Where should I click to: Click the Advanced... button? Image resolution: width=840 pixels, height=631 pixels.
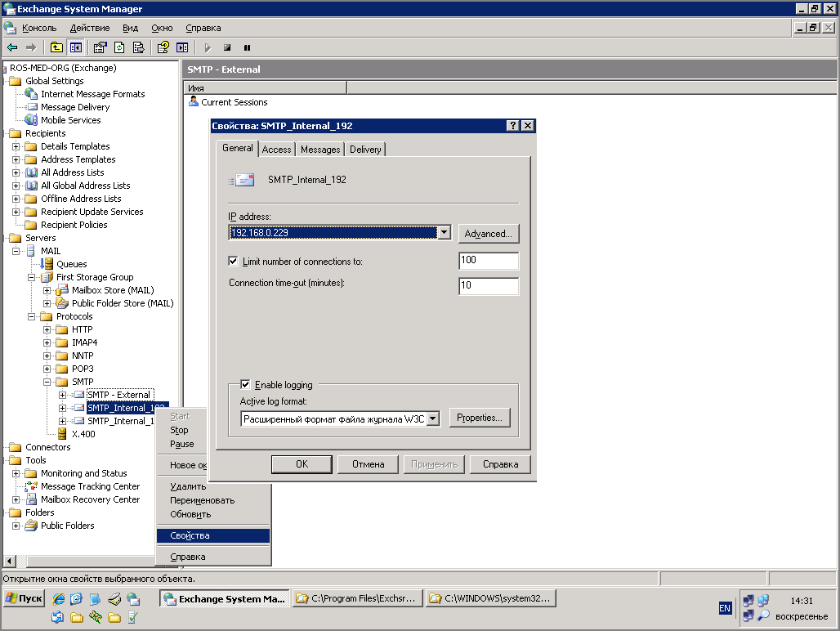coord(489,234)
